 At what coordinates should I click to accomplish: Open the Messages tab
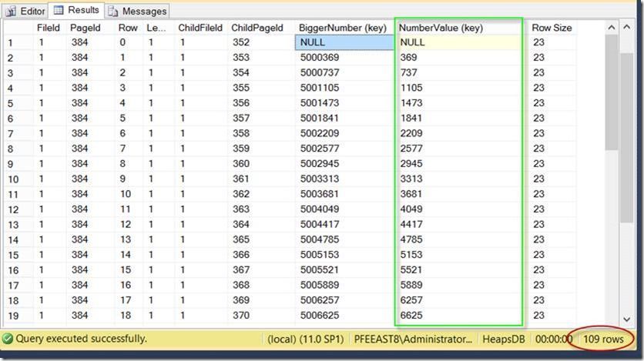pos(138,11)
